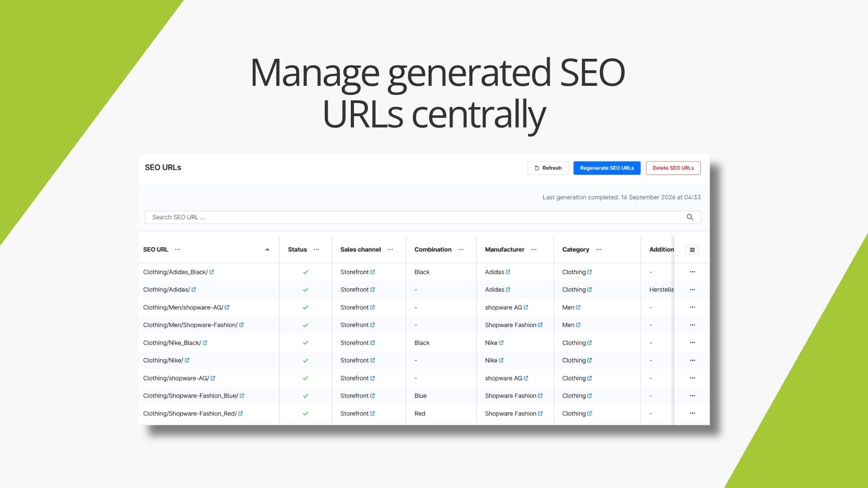
Task: Open Clothing category link in Clothing/Nike/ row
Action: (577, 361)
